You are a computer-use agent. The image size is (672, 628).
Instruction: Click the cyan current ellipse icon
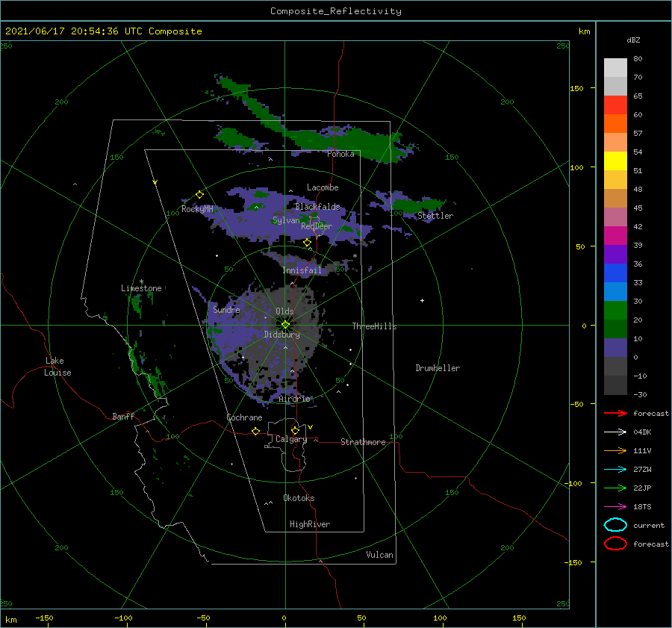point(615,525)
